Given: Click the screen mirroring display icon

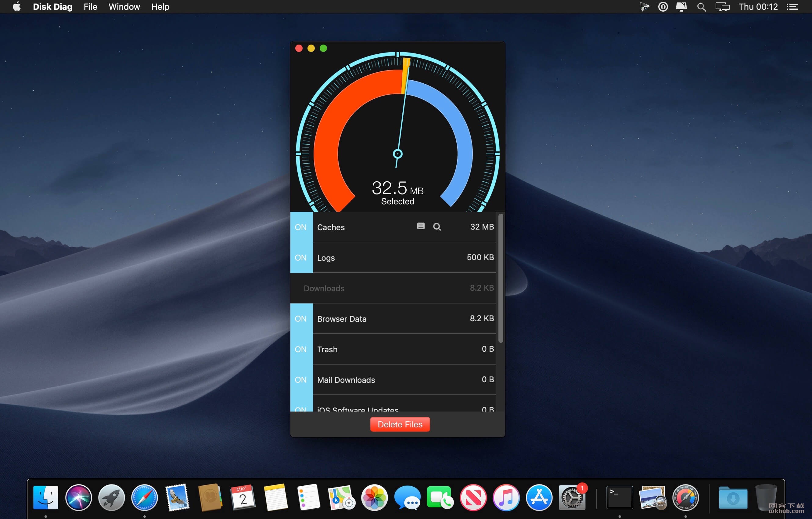Looking at the screenshot, I should point(722,7).
